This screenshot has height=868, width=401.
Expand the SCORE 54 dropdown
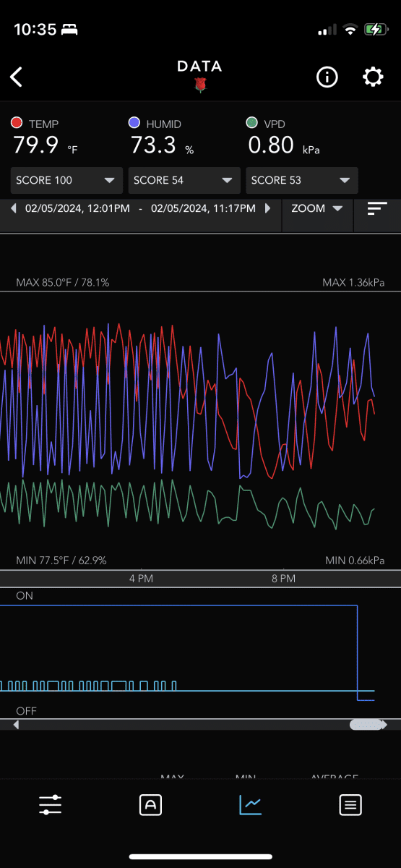184,180
